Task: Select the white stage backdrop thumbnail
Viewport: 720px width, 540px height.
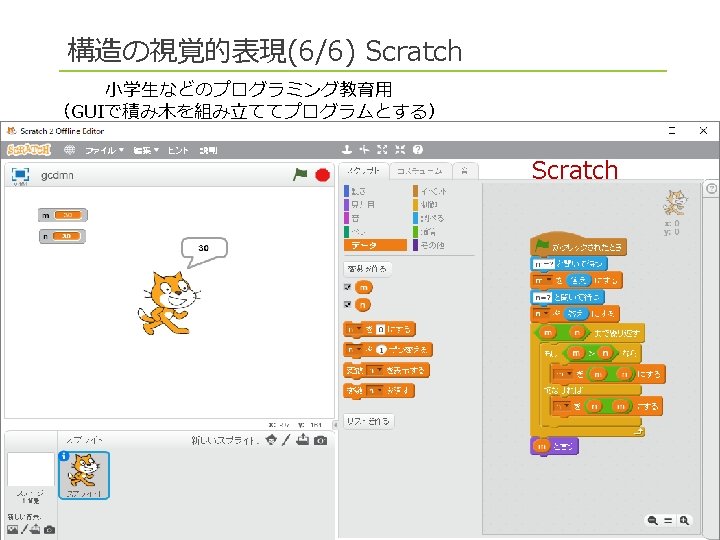Action: (31, 469)
